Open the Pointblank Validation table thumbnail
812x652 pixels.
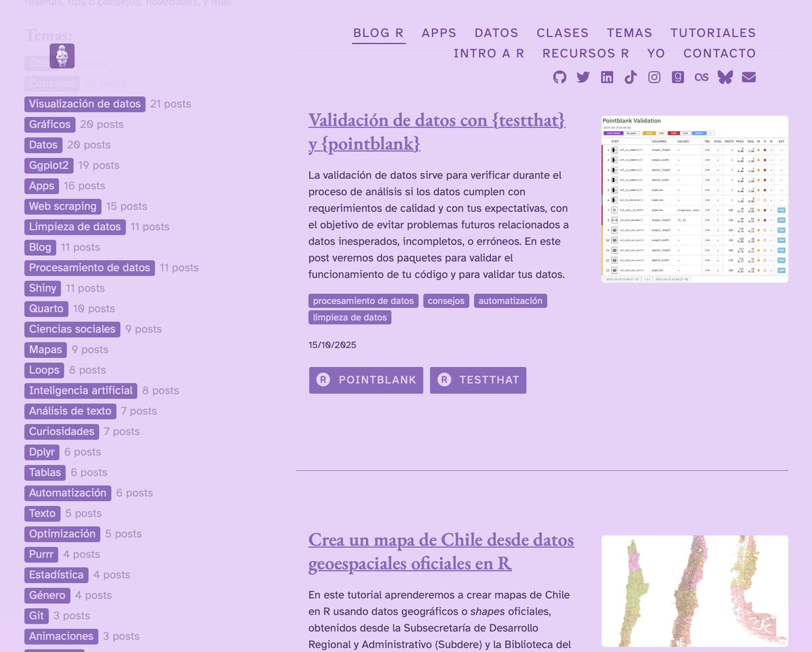coord(695,199)
